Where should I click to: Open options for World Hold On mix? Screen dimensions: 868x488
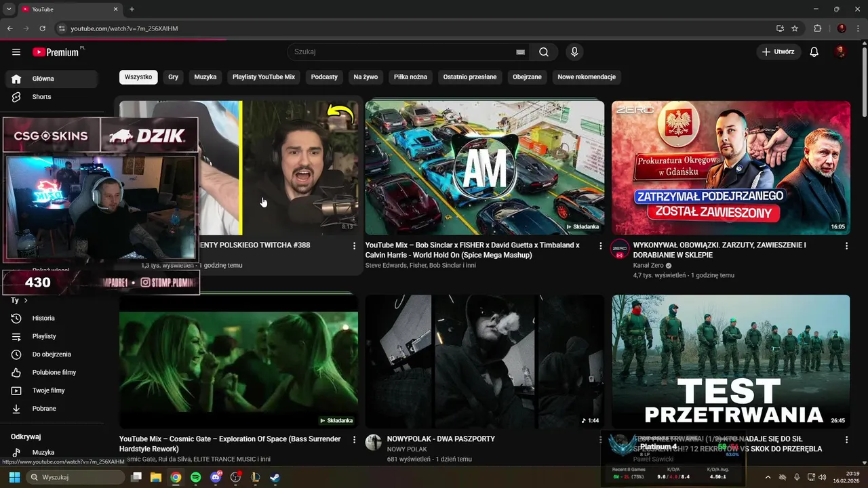tap(600, 246)
